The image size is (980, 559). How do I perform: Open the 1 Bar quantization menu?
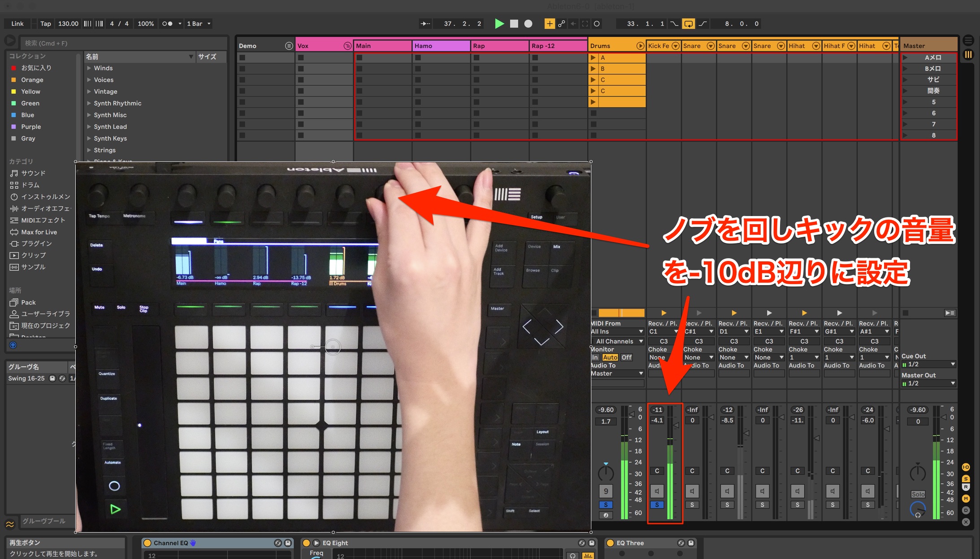[x=199, y=24]
